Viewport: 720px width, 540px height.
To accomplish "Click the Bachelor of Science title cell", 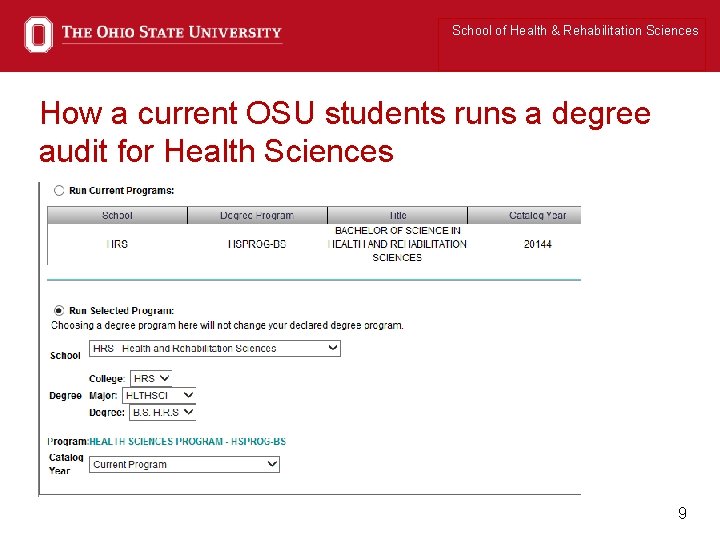I will pyautogui.click(x=398, y=244).
